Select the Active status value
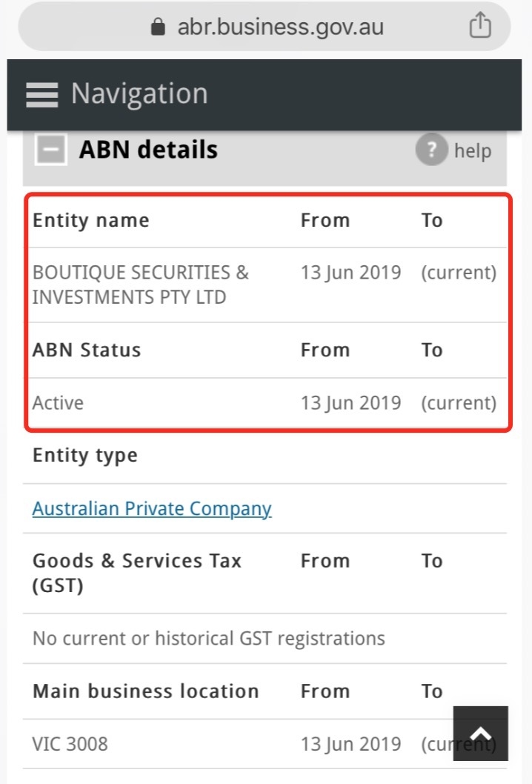The width and height of the screenshot is (532, 784). tap(58, 403)
